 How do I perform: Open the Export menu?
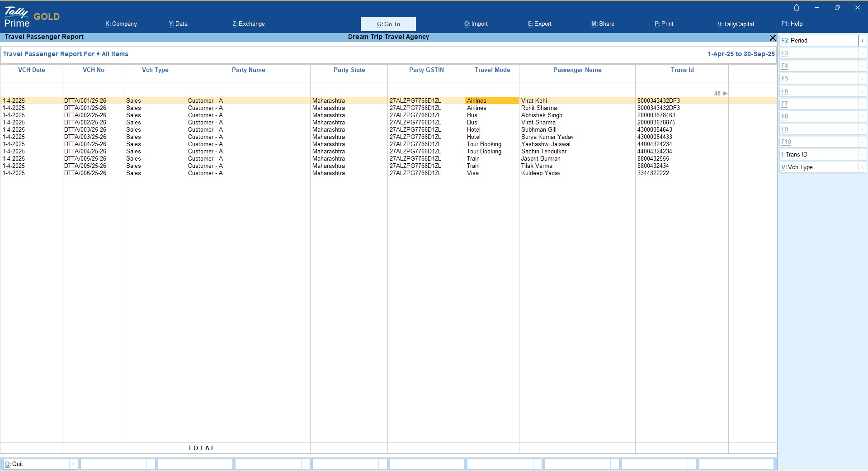coord(539,24)
